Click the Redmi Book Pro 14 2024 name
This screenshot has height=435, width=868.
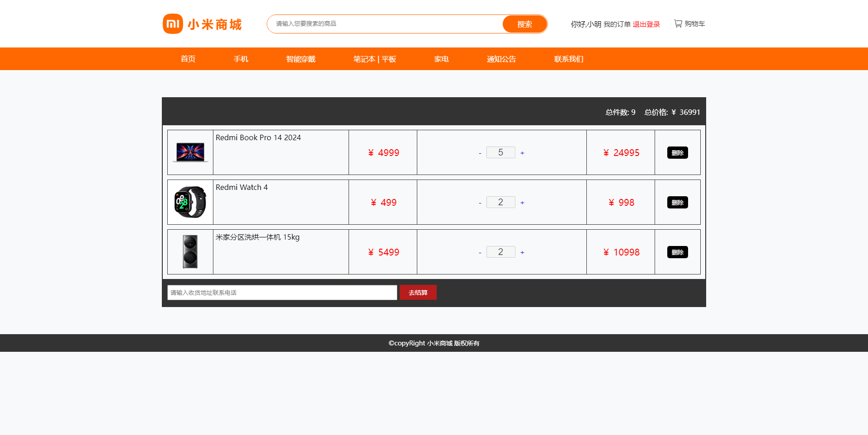coord(258,137)
